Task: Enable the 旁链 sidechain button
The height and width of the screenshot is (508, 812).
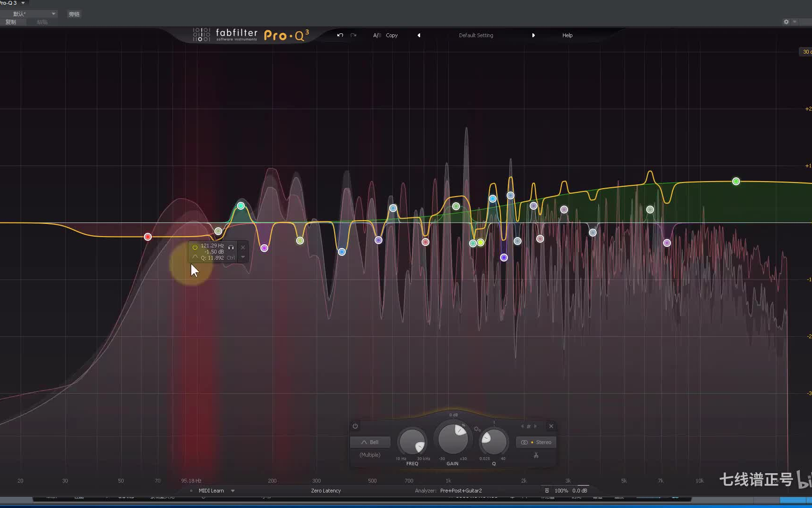Action: pos(73,14)
